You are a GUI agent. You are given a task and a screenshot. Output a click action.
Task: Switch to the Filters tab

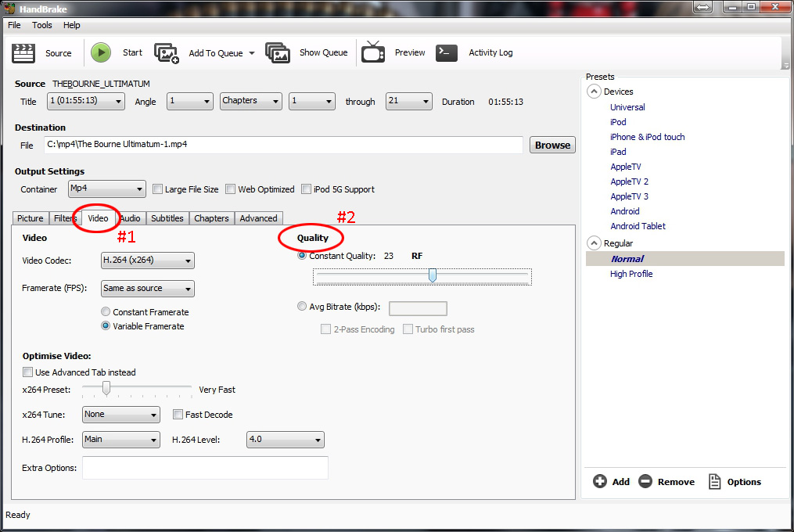click(64, 217)
